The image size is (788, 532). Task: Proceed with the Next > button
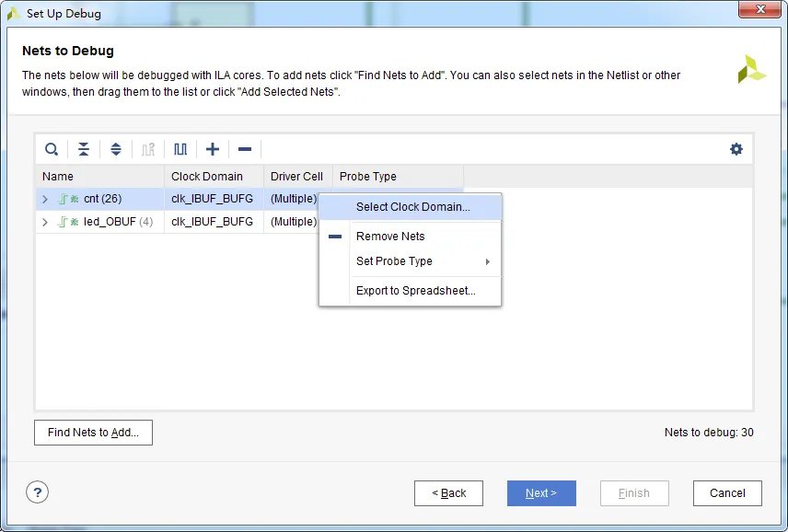click(541, 493)
